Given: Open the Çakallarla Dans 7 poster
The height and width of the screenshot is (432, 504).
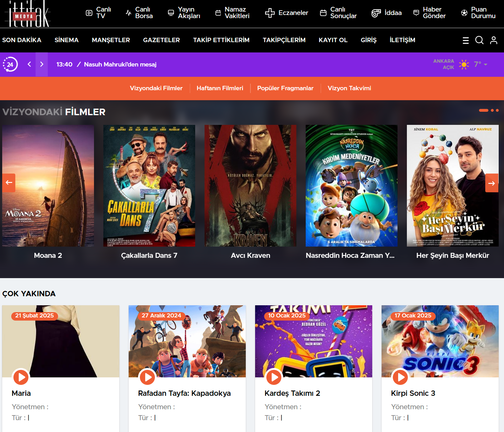Looking at the screenshot, I should coord(149,186).
